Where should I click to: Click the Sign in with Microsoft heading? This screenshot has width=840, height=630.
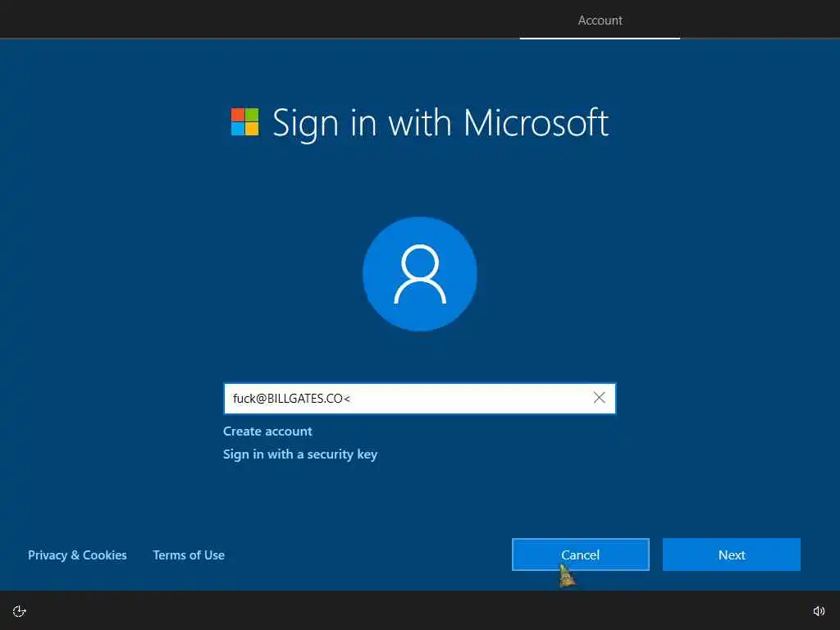point(441,123)
